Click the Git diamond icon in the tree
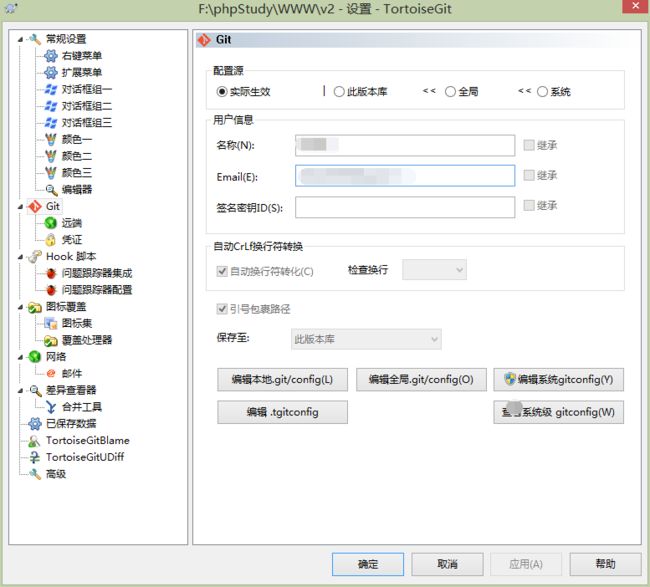This screenshot has height=587, width=650. [x=35, y=206]
